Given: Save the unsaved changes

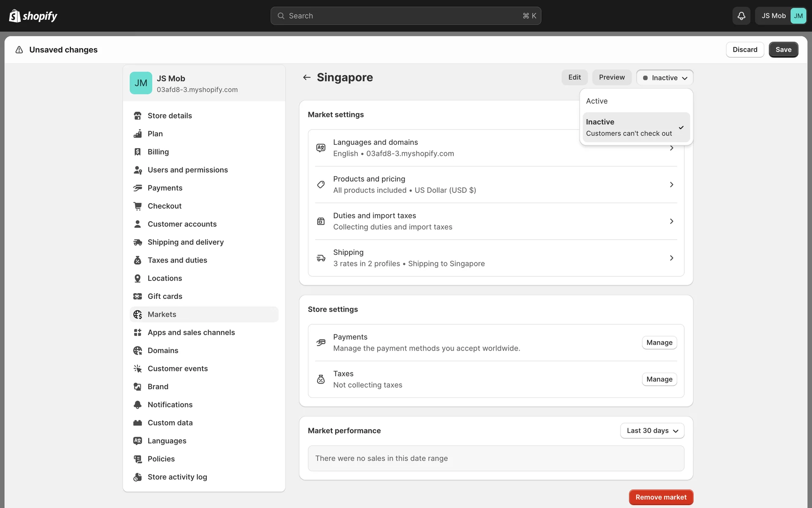Looking at the screenshot, I should 783,50.
